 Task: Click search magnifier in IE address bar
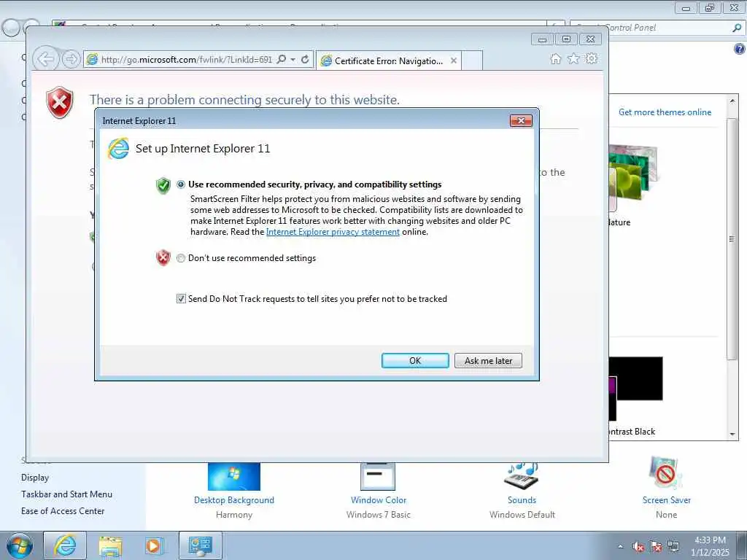[282, 59]
